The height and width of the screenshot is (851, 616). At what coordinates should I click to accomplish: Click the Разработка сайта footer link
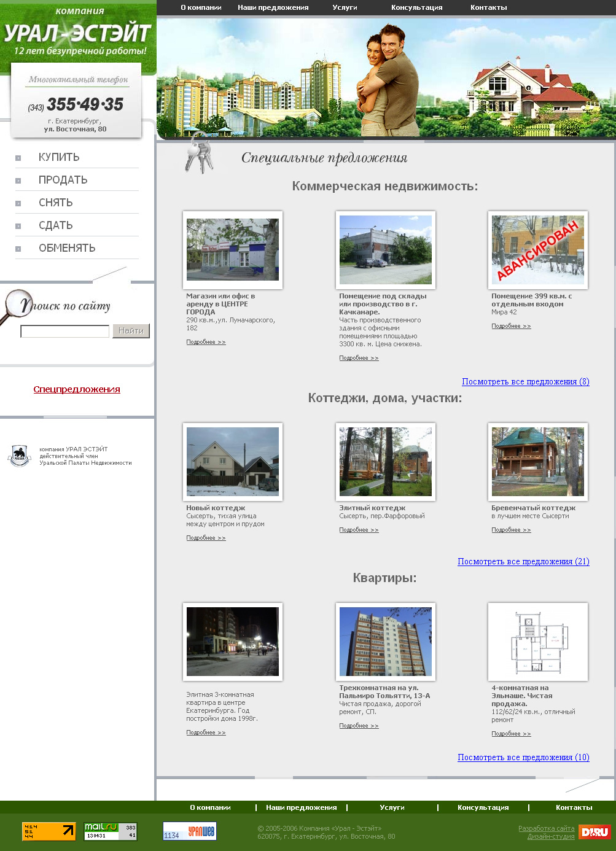coord(547,828)
